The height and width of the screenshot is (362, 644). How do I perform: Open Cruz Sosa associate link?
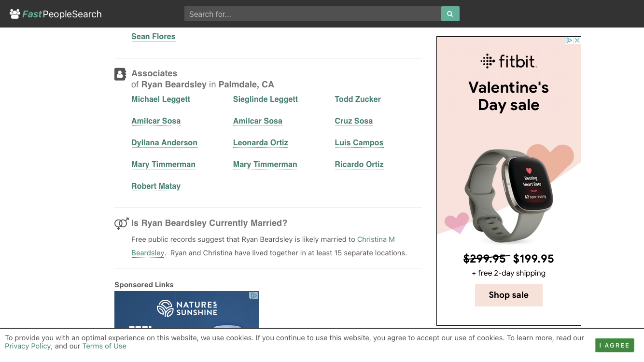click(x=354, y=121)
